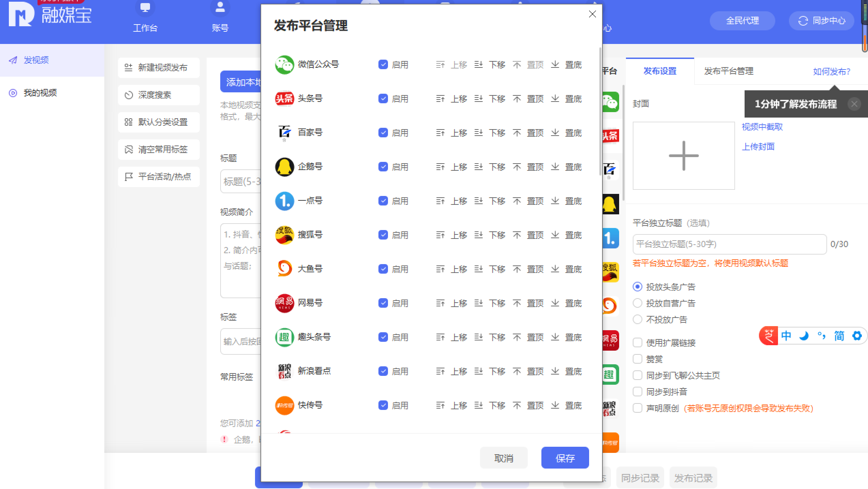The height and width of the screenshot is (489, 868).
Task: Click 保存 button in dialog
Action: [565, 458]
